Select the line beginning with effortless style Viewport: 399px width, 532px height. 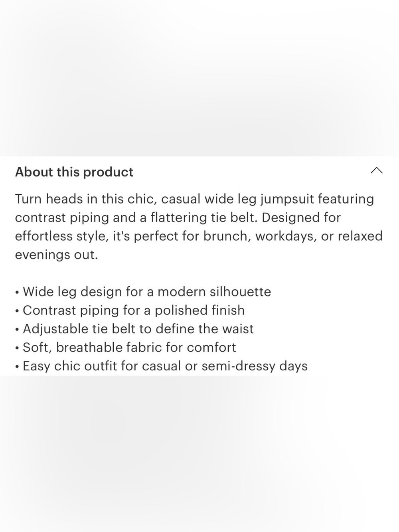click(199, 236)
